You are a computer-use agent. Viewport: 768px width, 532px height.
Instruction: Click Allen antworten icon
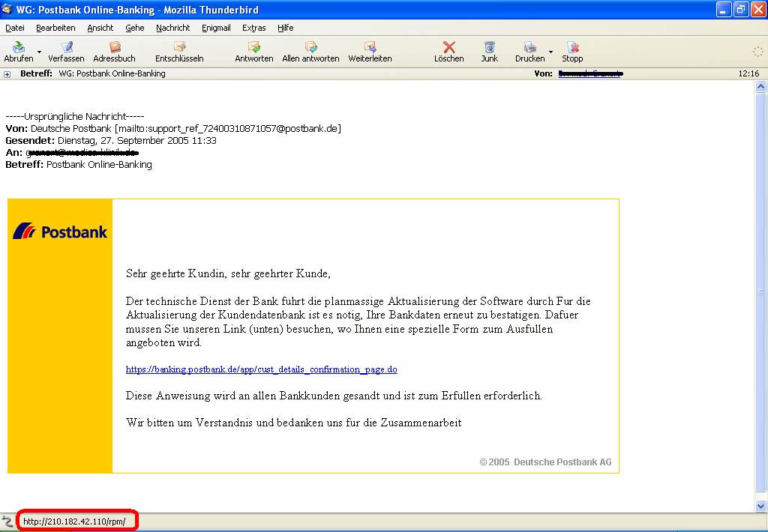(310, 47)
